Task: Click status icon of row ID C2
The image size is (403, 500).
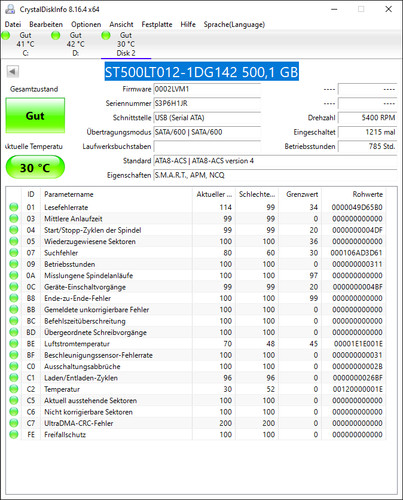Action: point(14,389)
